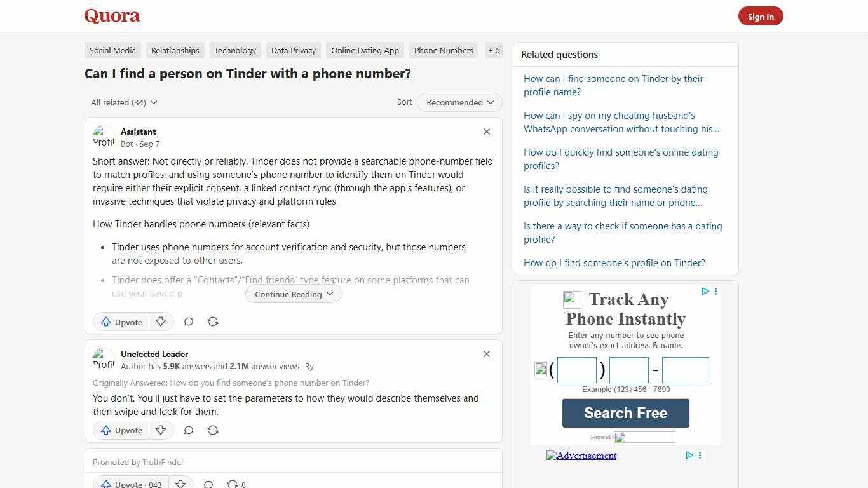Downvote the Unelected Leader answer
Image resolution: width=868 pixels, height=488 pixels.
(x=161, y=430)
